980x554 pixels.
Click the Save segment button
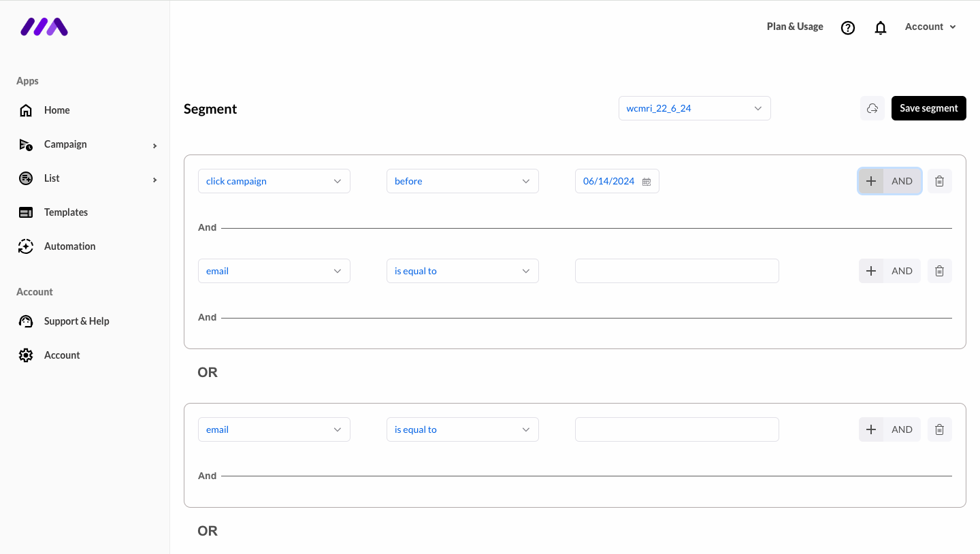928,108
